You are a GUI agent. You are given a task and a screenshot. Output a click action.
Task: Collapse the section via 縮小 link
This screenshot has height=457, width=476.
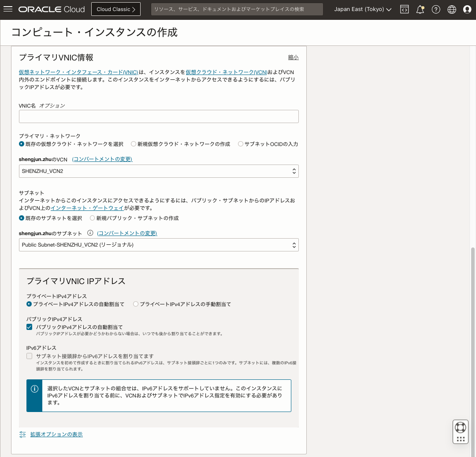point(293,57)
